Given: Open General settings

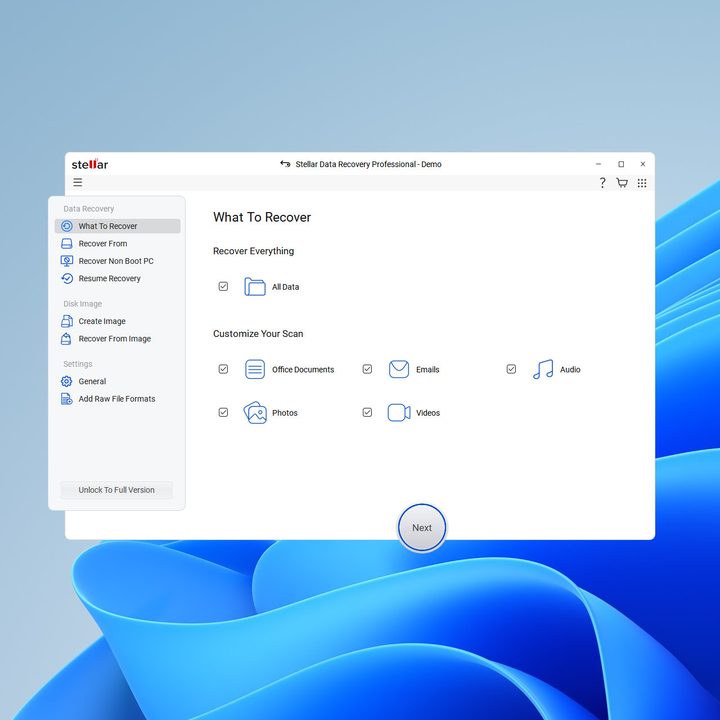Looking at the screenshot, I should click(x=118, y=381).
